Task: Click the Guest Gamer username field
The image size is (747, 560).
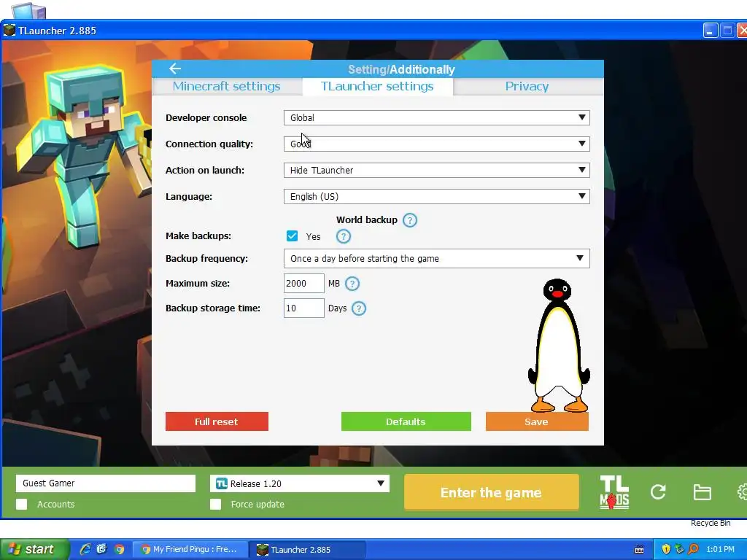Action: pos(106,483)
